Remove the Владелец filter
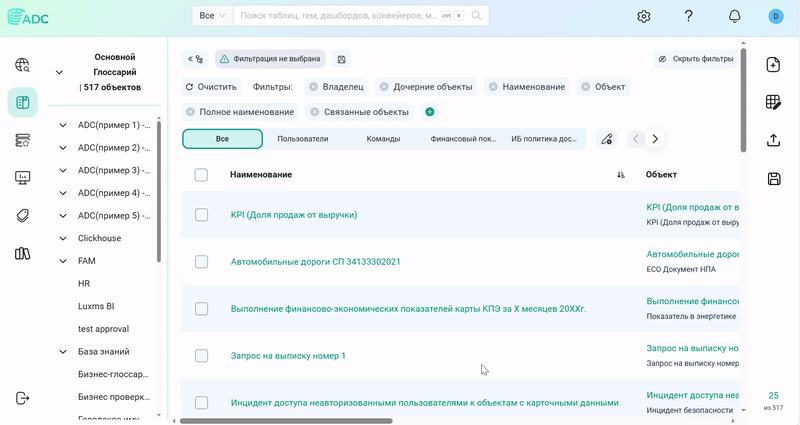This screenshot has width=800, height=425. click(x=314, y=87)
